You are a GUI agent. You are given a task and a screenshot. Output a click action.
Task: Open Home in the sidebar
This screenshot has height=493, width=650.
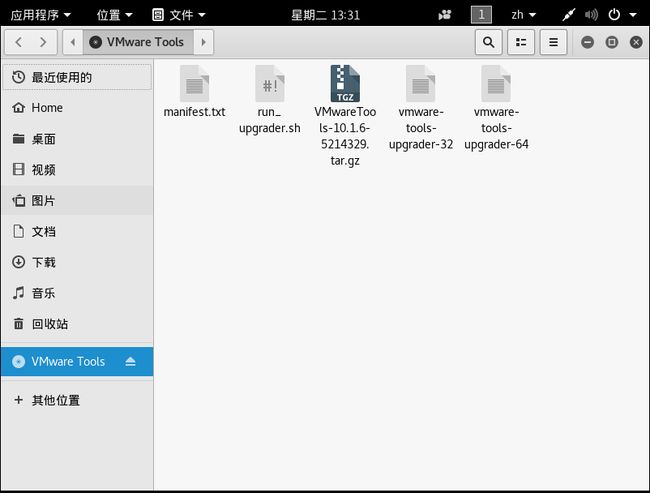pos(77,108)
